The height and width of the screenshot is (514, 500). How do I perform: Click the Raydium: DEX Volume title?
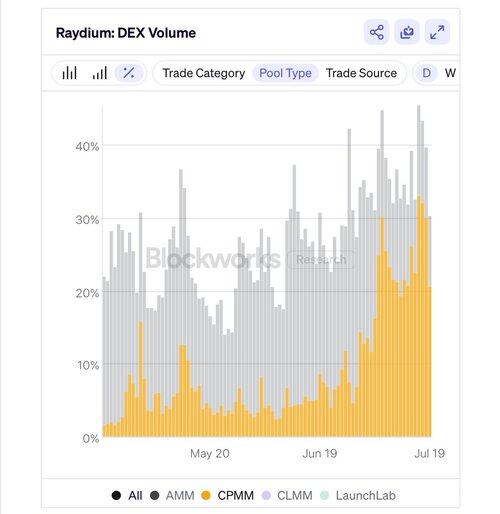(126, 33)
